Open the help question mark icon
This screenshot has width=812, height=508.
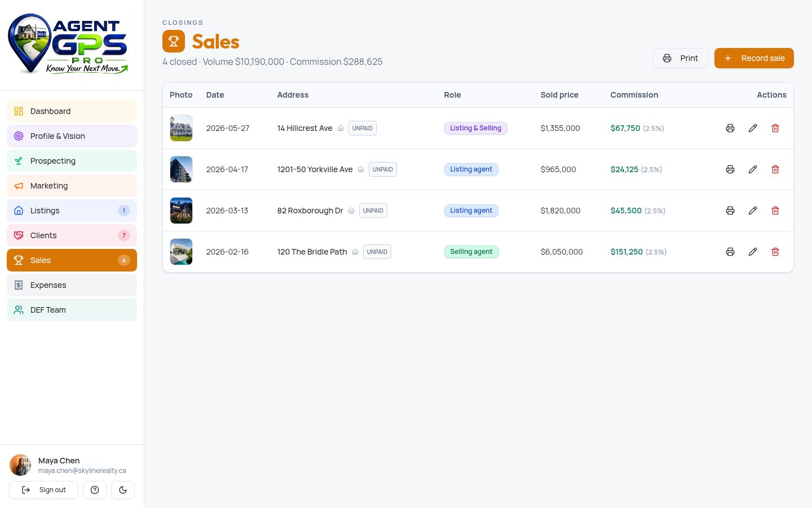pos(95,490)
